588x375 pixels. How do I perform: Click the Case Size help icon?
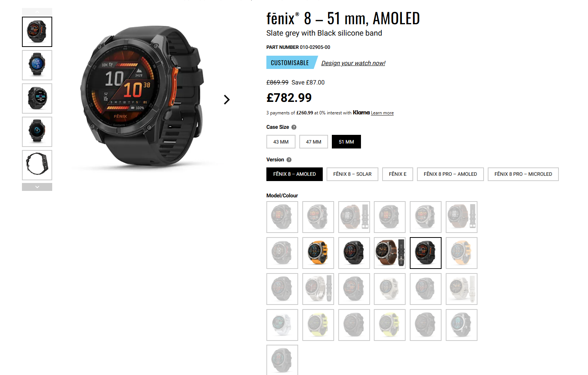pos(294,127)
